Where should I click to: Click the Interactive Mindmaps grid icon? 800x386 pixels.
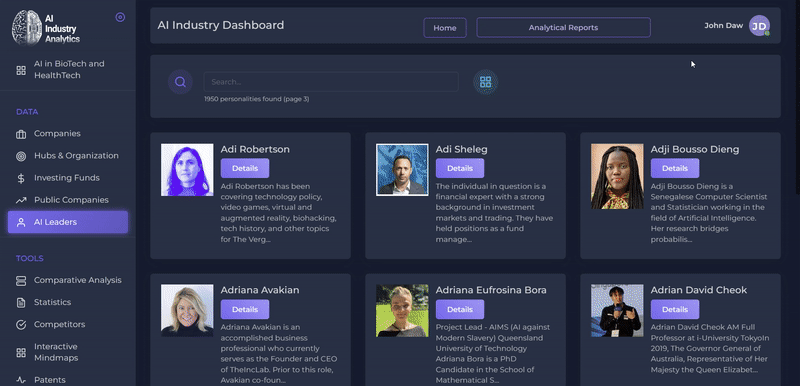(x=21, y=353)
